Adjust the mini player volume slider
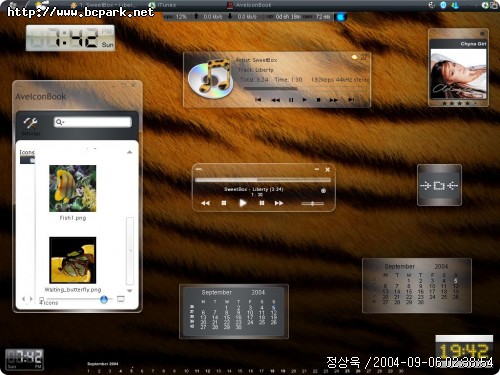Viewport: 500px width, 375px height. (x=312, y=203)
